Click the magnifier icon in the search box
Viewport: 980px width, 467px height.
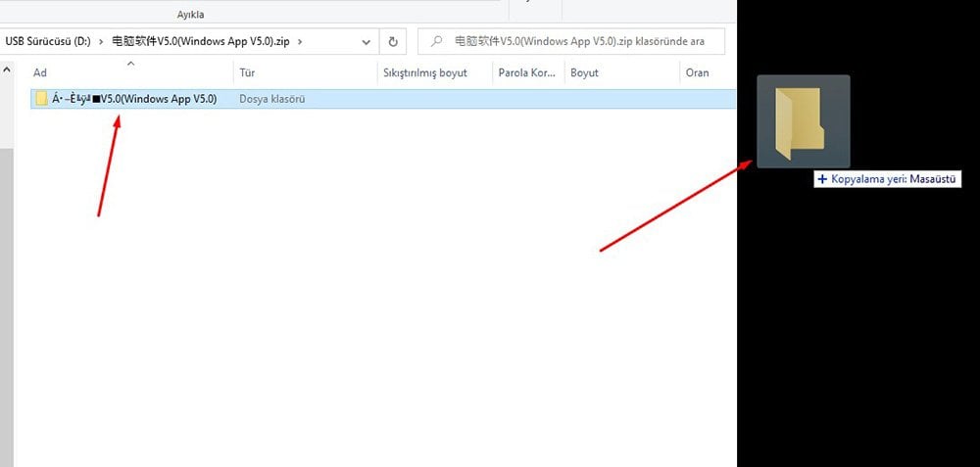(x=434, y=42)
